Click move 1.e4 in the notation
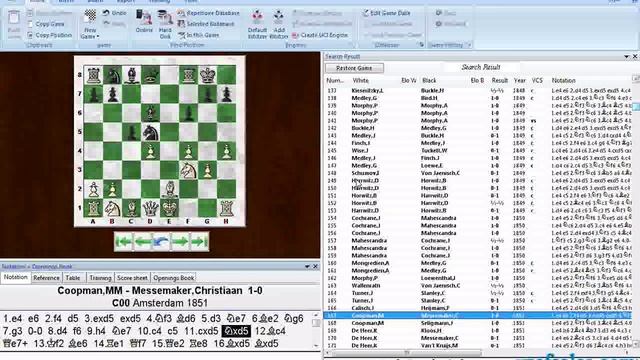Viewport: 640px width, 360px height. tap(13, 318)
